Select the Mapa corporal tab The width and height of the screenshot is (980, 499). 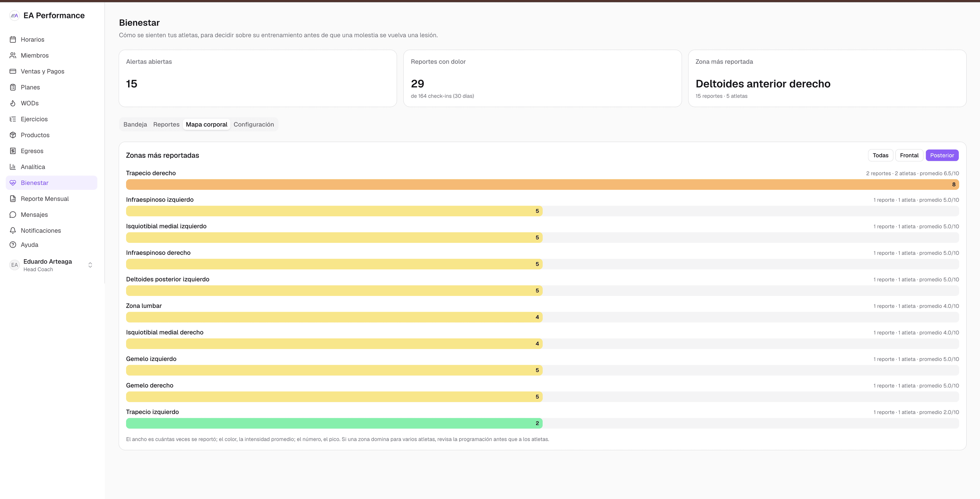[x=206, y=125]
